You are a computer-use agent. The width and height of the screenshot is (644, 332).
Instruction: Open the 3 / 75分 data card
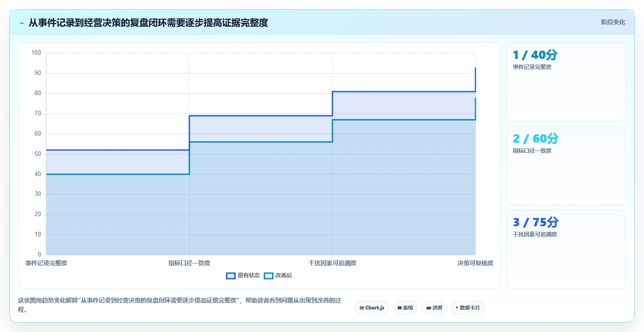point(566,249)
